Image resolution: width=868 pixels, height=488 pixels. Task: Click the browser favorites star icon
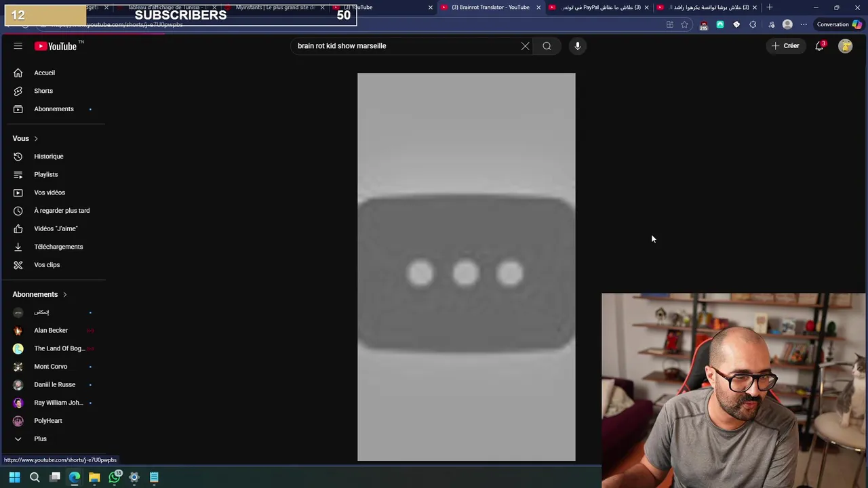[685, 24]
